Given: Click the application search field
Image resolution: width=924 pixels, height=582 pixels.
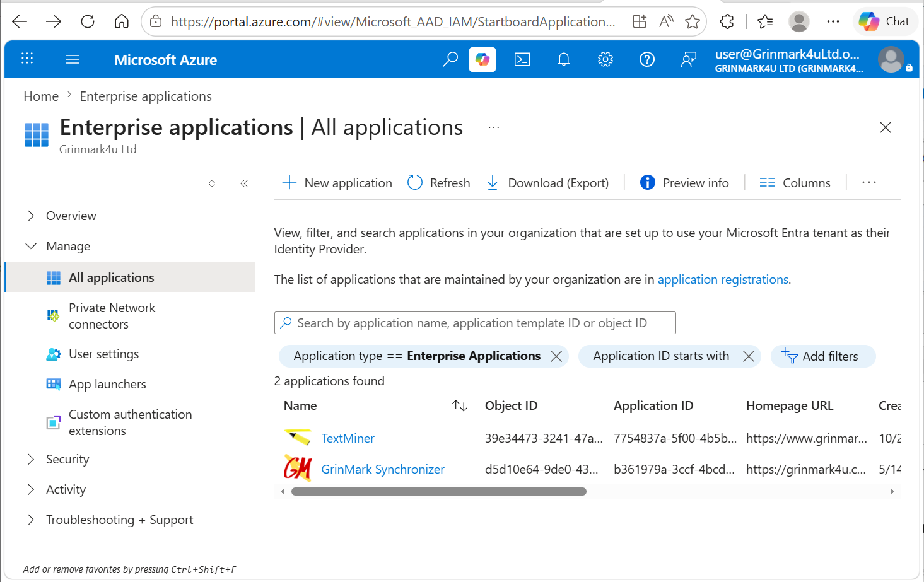Looking at the screenshot, I should point(475,323).
